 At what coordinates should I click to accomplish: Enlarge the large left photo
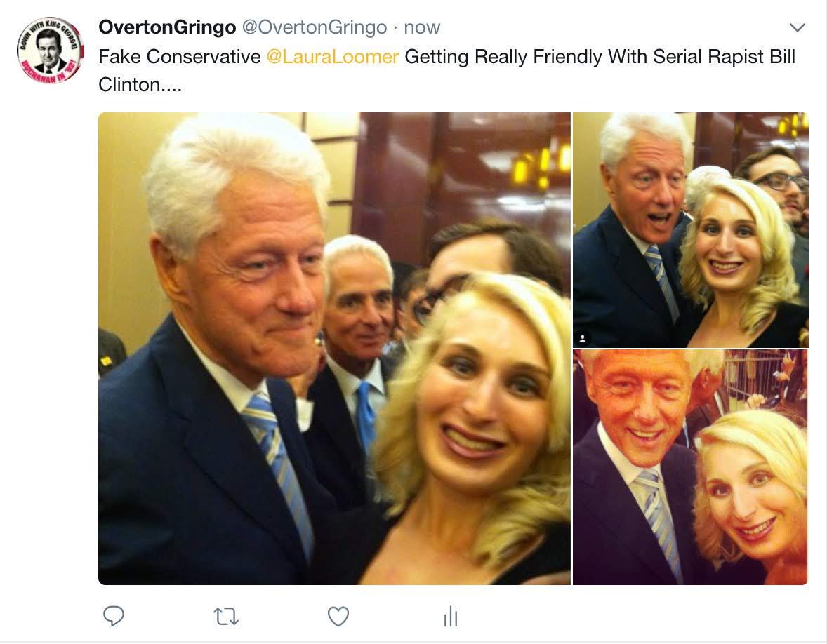coord(334,349)
